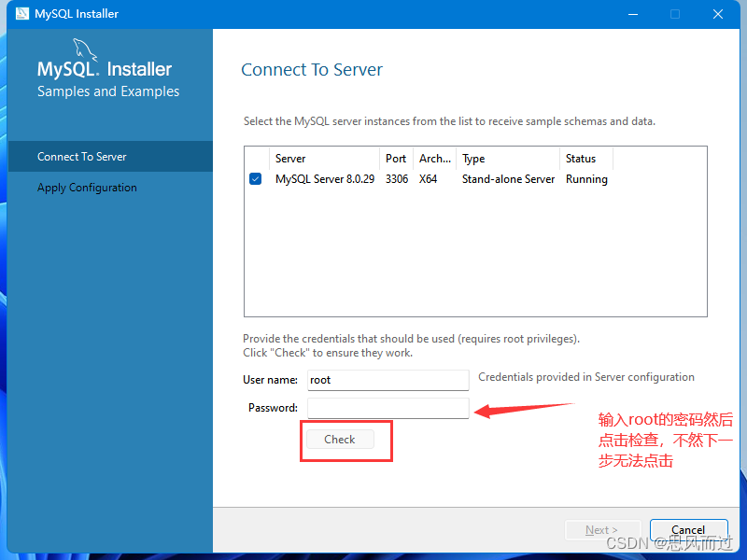Minimize the MySQL Installer window
The image size is (747, 560).
click(633, 14)
